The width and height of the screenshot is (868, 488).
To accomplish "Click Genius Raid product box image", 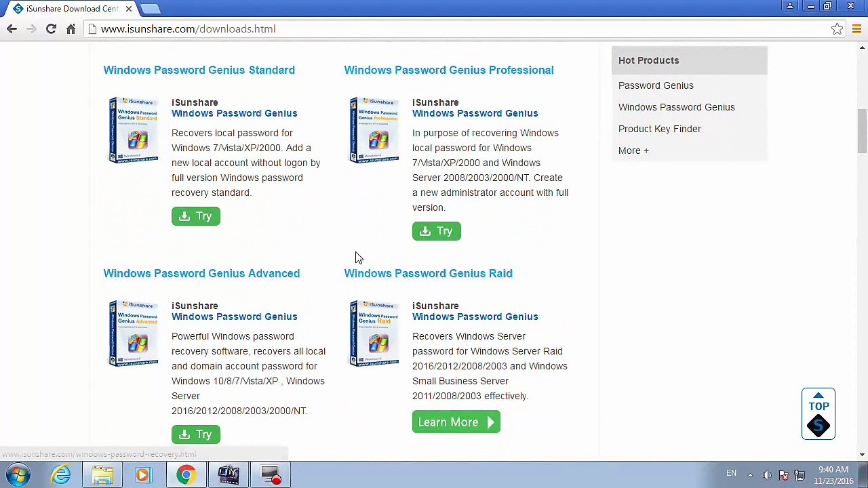I will point(374,333).
